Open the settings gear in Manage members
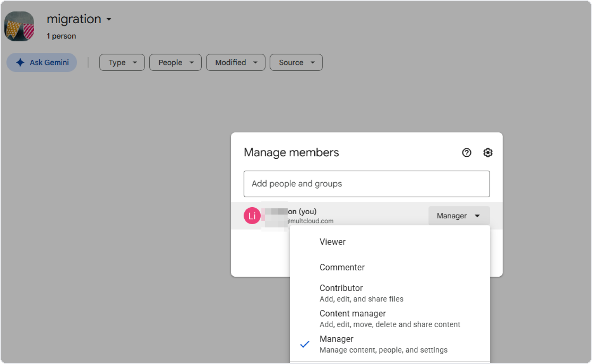This screenshot has height=364, width=592. coord(488,152)
